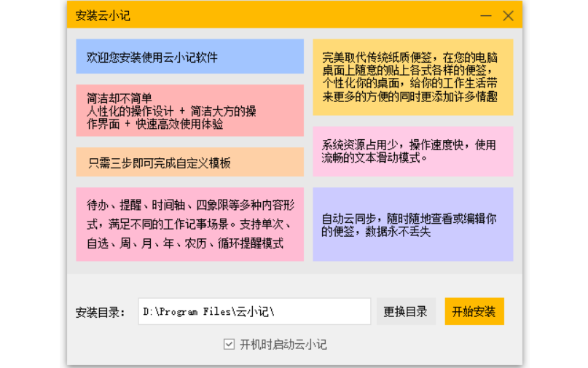Click the blue 欢迎您安装使用云小记软件 card

pyautogui.click(x=189, y=56)
